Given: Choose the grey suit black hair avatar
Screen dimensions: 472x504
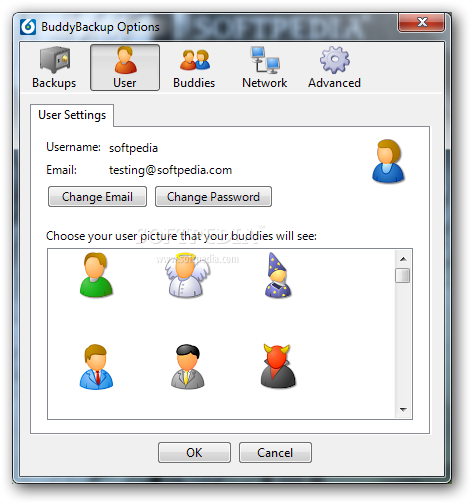Looking at the screenshot, I should pos(187,367).
